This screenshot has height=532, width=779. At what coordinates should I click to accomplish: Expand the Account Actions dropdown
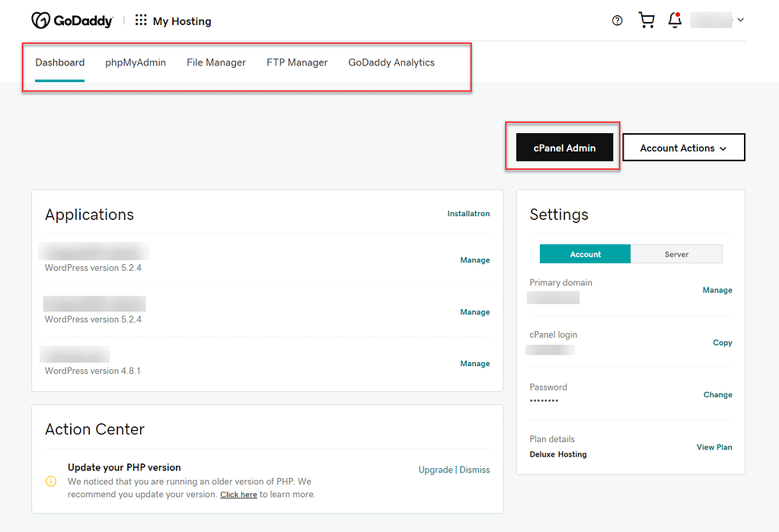[x=683, y=148]
